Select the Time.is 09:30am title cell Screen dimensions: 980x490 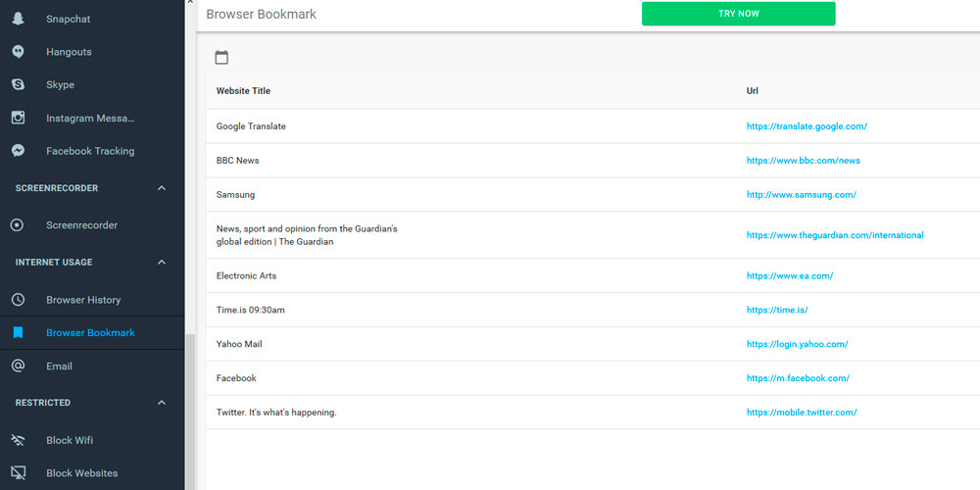[250, 310]
